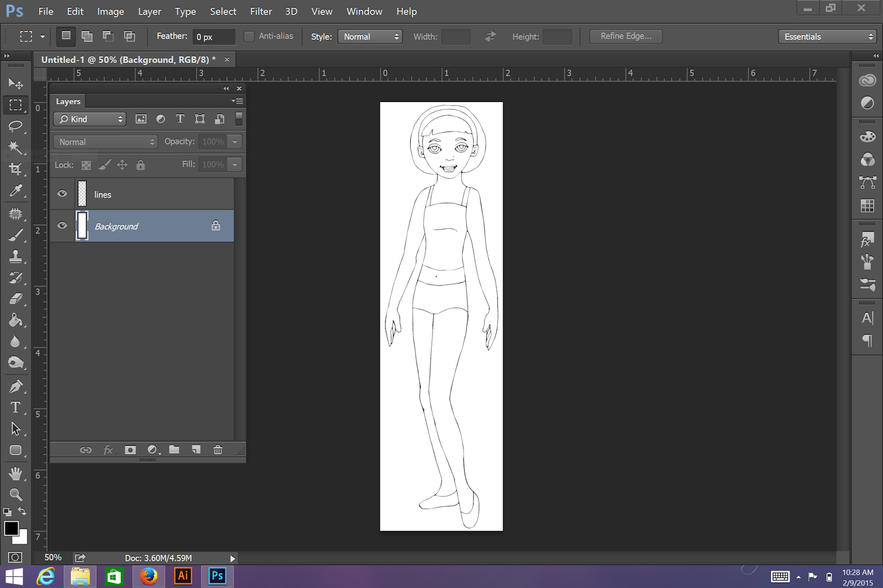Choose the Horizontal Type tool
This screenshot has height=588, width=883.
[15, 407]
